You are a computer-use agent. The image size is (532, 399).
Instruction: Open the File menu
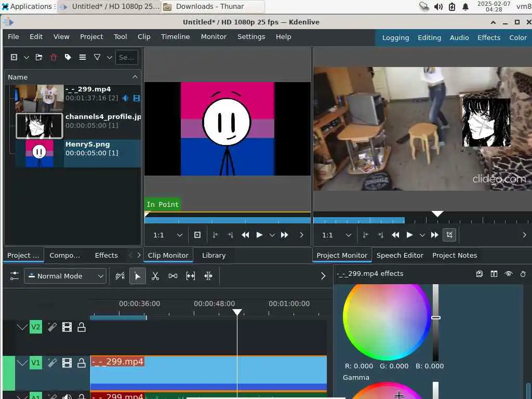pos(13,37)
